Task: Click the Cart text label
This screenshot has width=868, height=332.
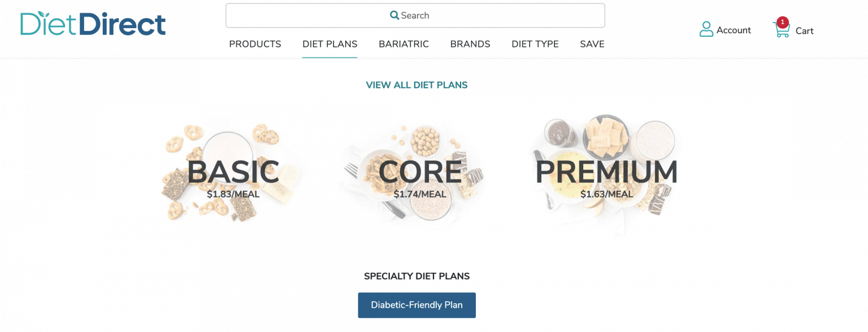Action: coord(804,31)
